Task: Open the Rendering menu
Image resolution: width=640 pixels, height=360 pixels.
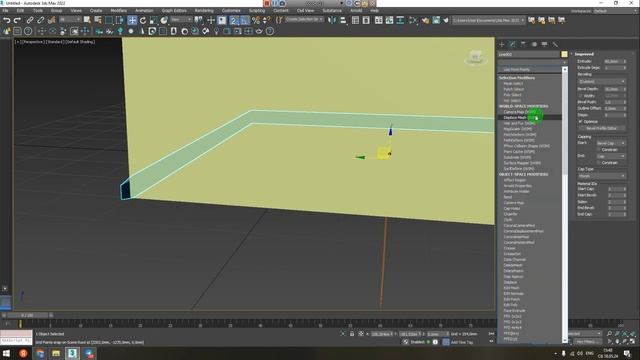Action: [204, 11]
